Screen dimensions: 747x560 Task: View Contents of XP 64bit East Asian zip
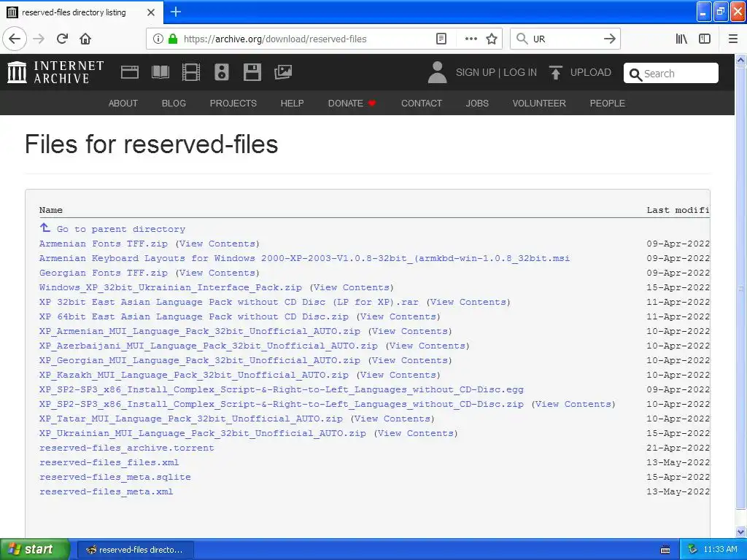[x=398, y=316]
